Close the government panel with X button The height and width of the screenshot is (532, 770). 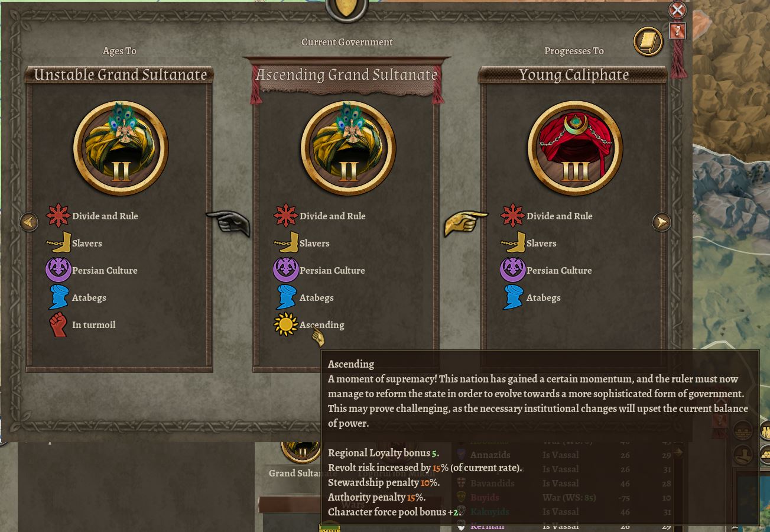click(x=677, y=10)
